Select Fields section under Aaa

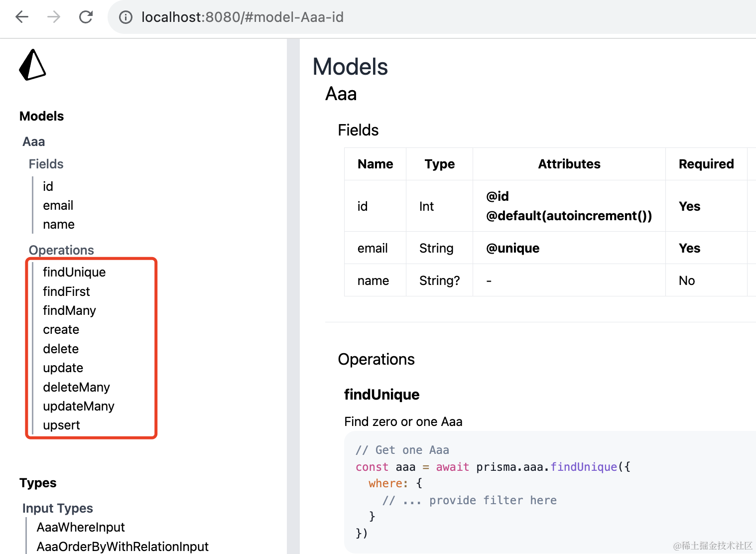[x=46, y=164]
